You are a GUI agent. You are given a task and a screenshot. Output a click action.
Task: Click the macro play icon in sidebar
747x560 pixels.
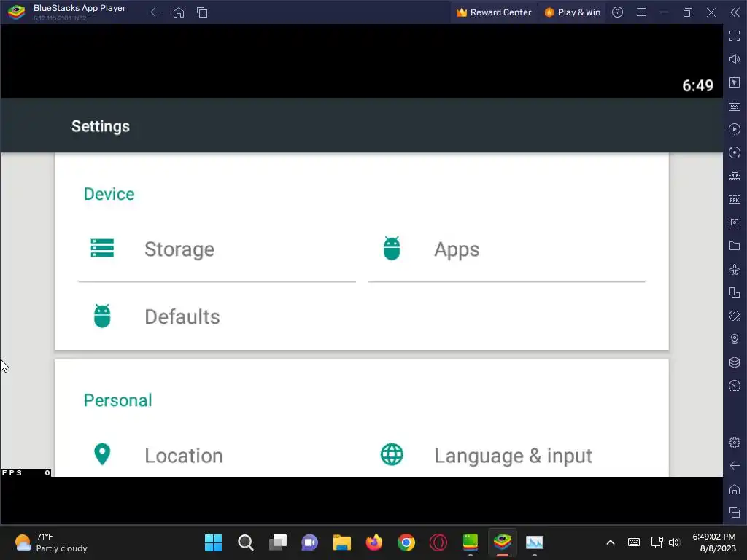(x=735, y=129)
